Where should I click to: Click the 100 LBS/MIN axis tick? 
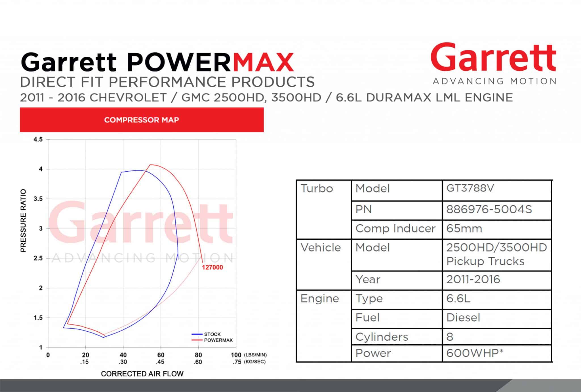236,355
